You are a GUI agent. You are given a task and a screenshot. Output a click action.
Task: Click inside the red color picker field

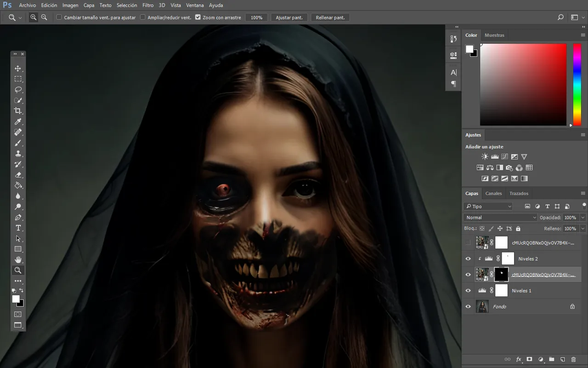click(523, 84)
